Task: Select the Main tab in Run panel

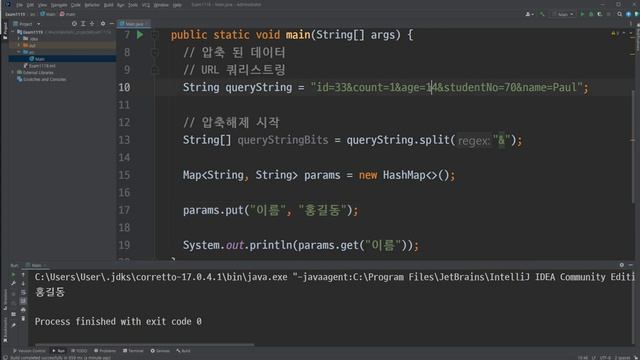Action: click(x=36, y=265)
